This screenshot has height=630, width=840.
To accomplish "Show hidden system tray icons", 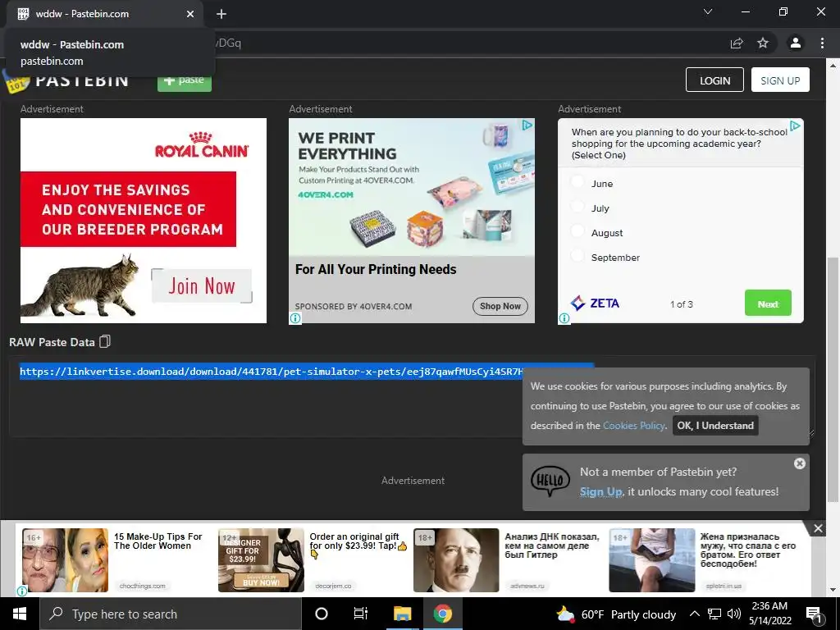I will [x=694, y=614].
